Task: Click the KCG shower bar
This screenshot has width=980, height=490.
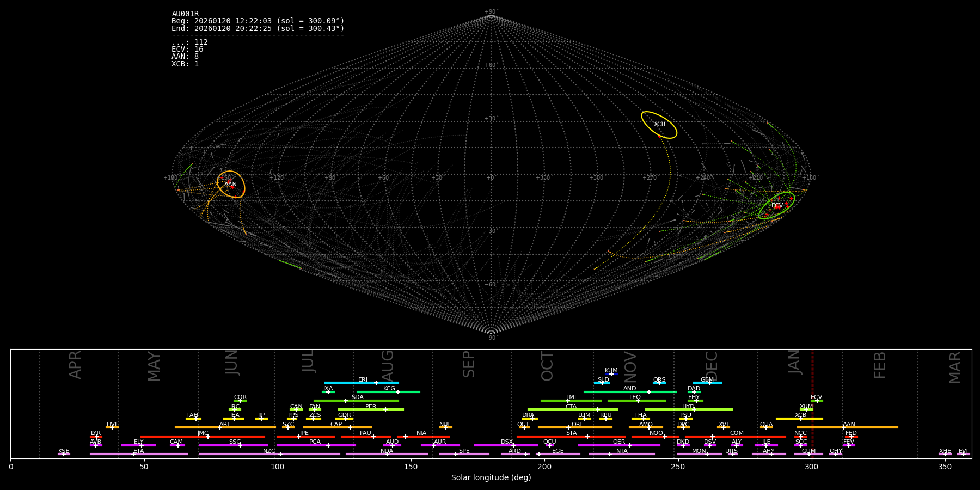Action: (x=388, y=392)
